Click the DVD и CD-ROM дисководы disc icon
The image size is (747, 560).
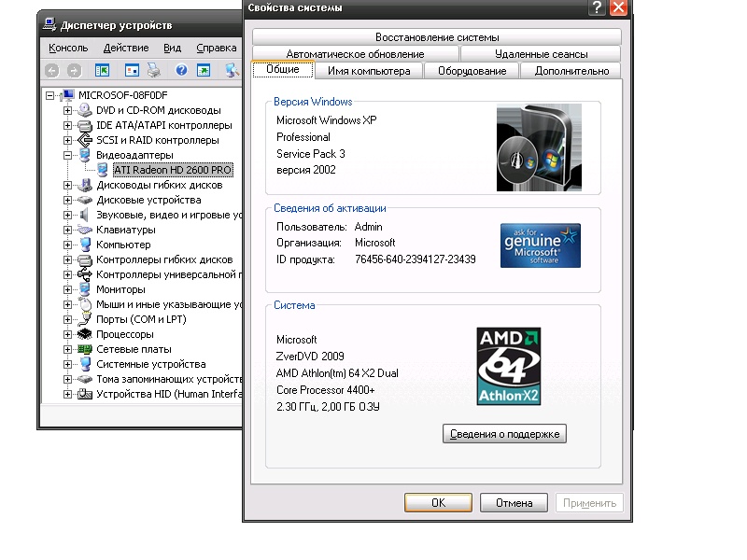(x=85, y=110)
